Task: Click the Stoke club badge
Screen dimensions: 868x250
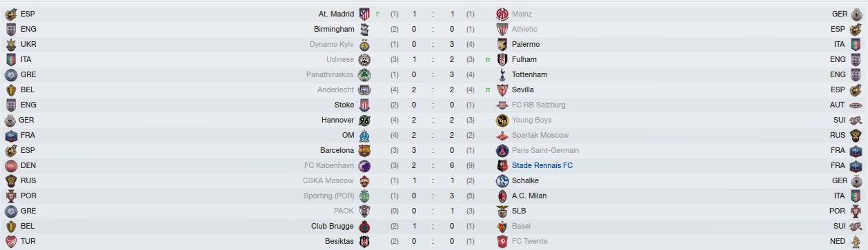Action: click(364, 105)
